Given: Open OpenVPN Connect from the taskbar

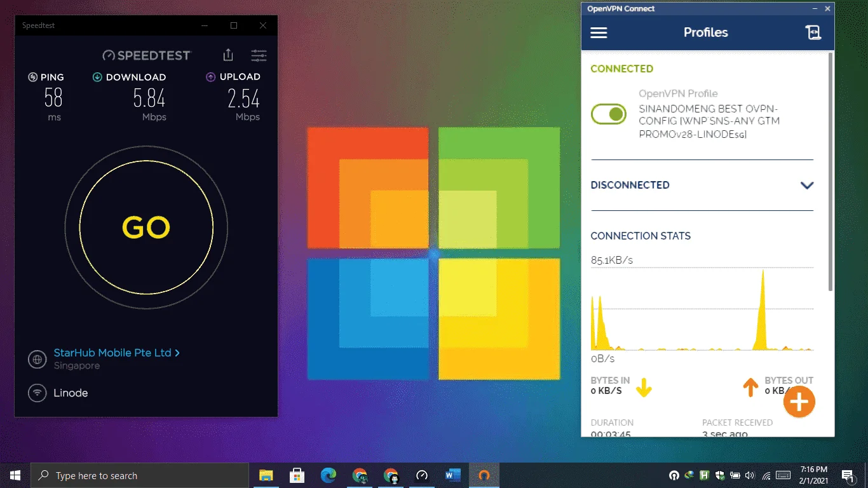Looking at the screenshot, I should 484,475.
